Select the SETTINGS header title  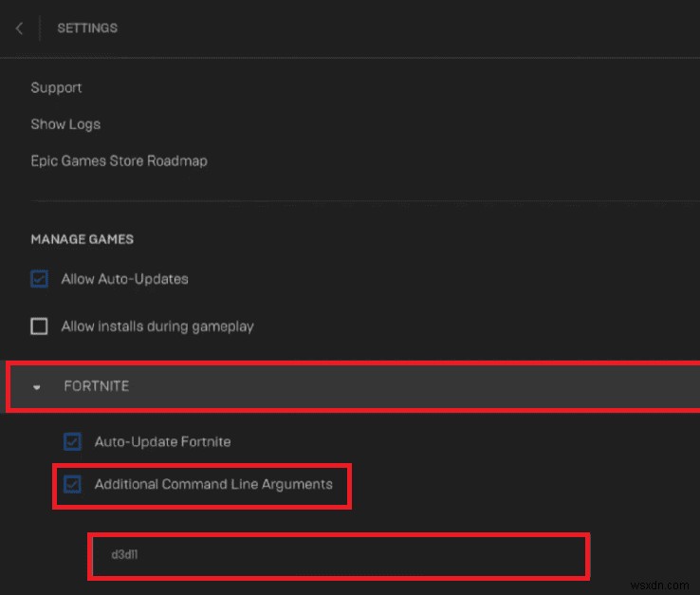pos(87,28)
